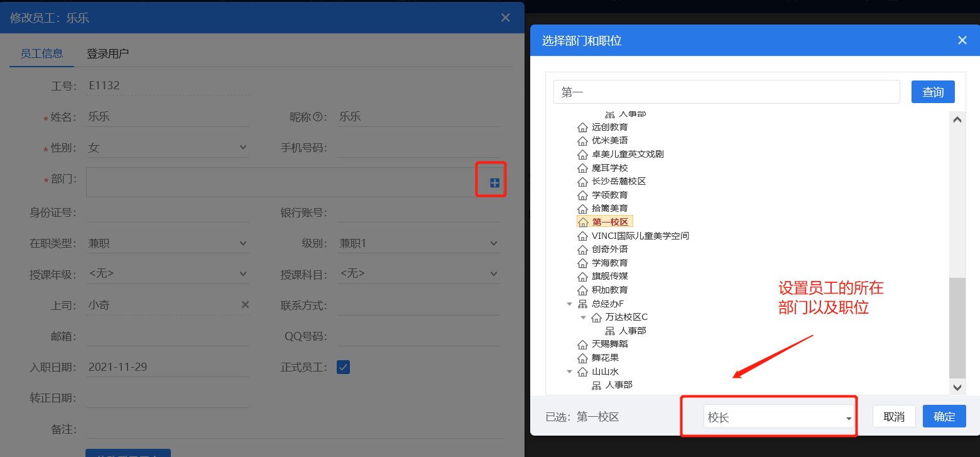Click the 邮箱 input field
This screenshot has width=980, height=457.
coord(168,336)
